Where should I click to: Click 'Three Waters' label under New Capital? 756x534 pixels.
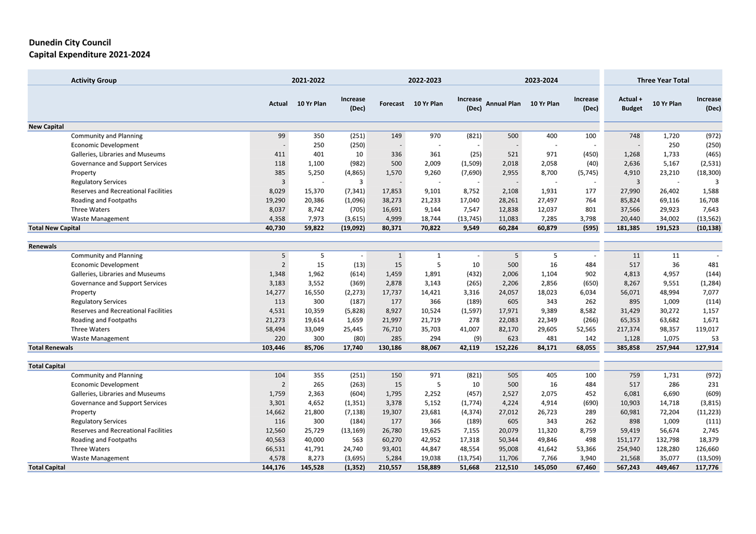click(90, 210)
